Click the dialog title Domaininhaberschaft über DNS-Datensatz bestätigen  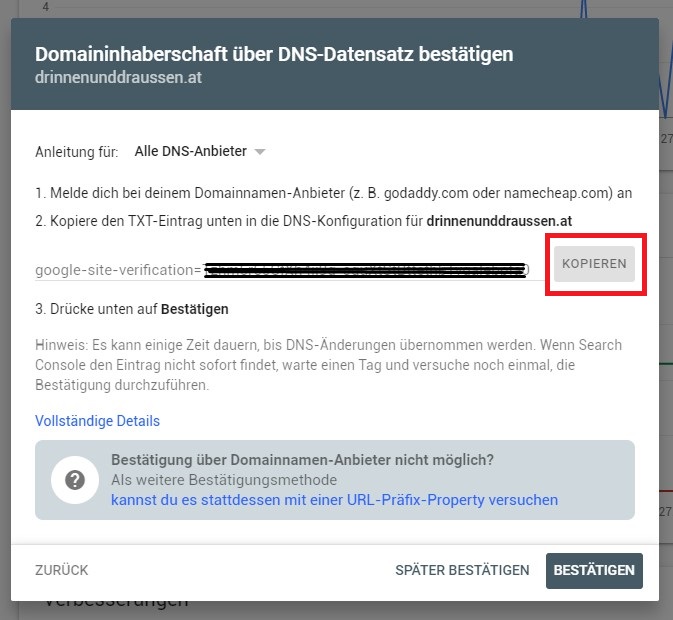click(x=274, y=54)
